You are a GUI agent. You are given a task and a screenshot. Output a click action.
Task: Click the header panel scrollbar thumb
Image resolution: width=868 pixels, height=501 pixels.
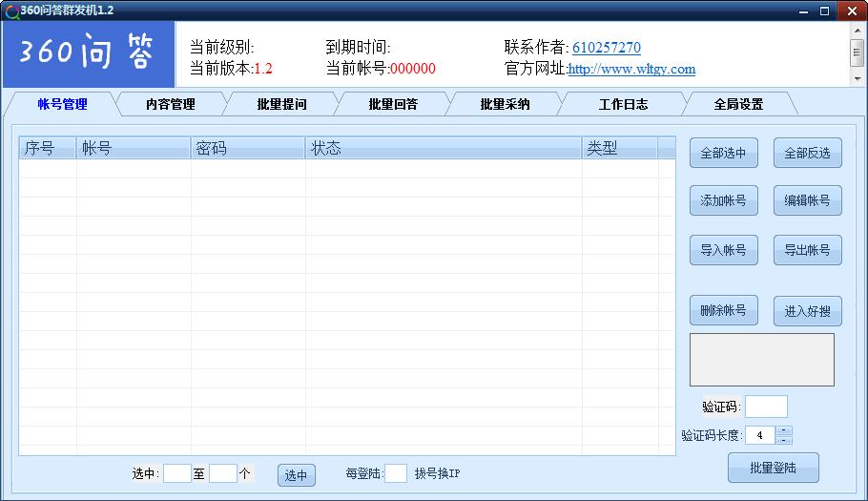click(x=858, y=52)
